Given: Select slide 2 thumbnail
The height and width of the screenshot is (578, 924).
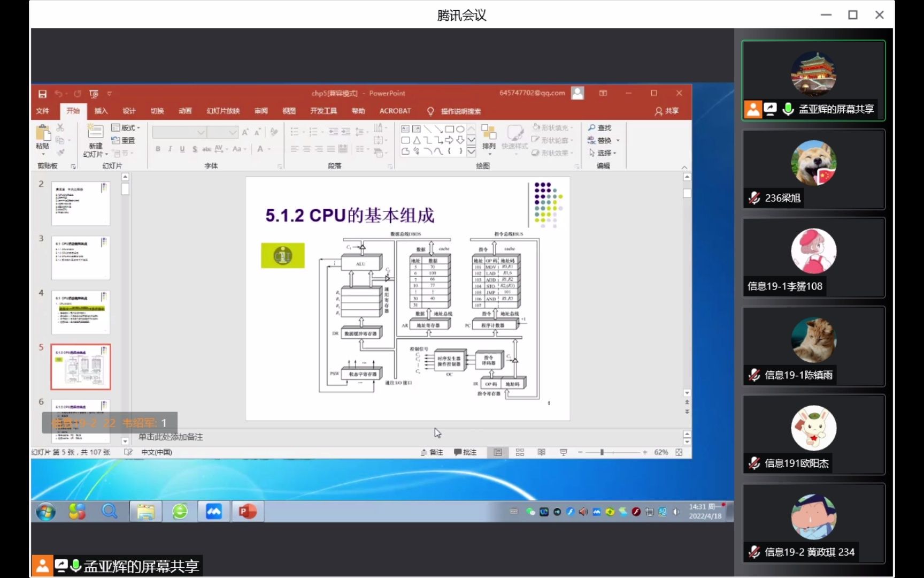Looking at the screenshot, I should [81, 203].
